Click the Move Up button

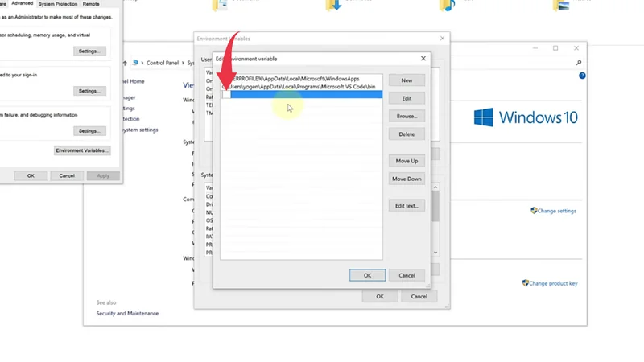click(x=407, y=161)
